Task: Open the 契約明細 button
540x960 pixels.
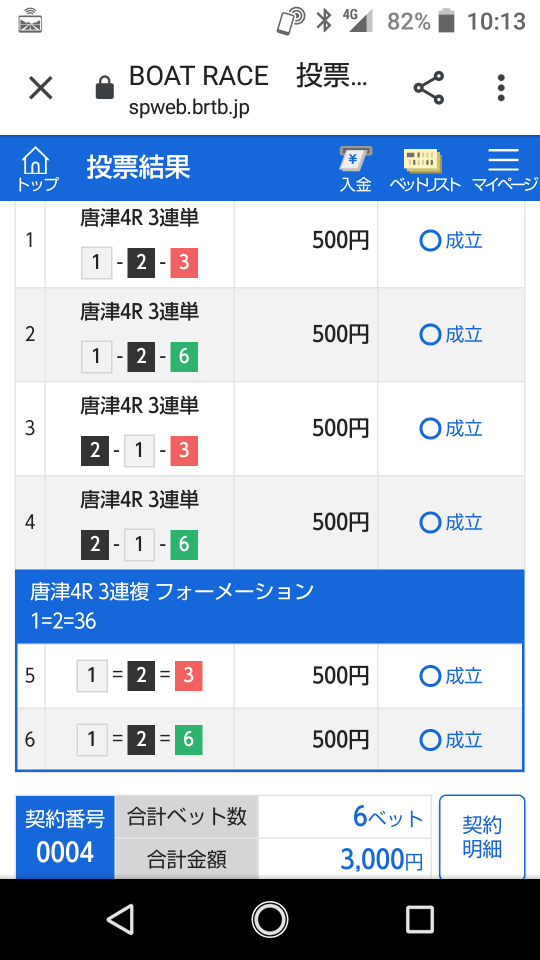Action: 482,837
